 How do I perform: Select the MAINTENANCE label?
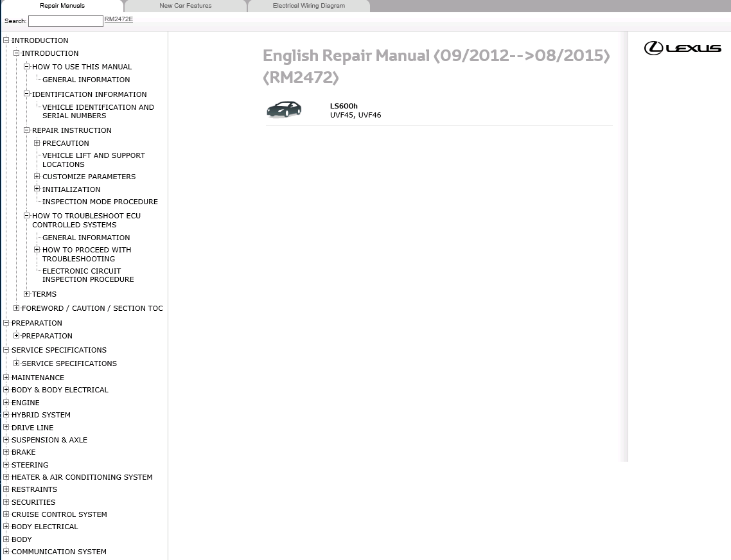click(x=38, y=378)
